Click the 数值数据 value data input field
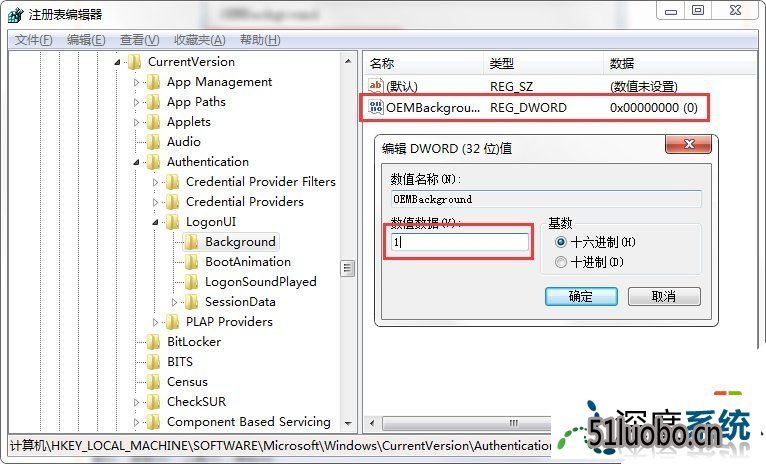Screen dimensions: 766x464 point(459,242)
